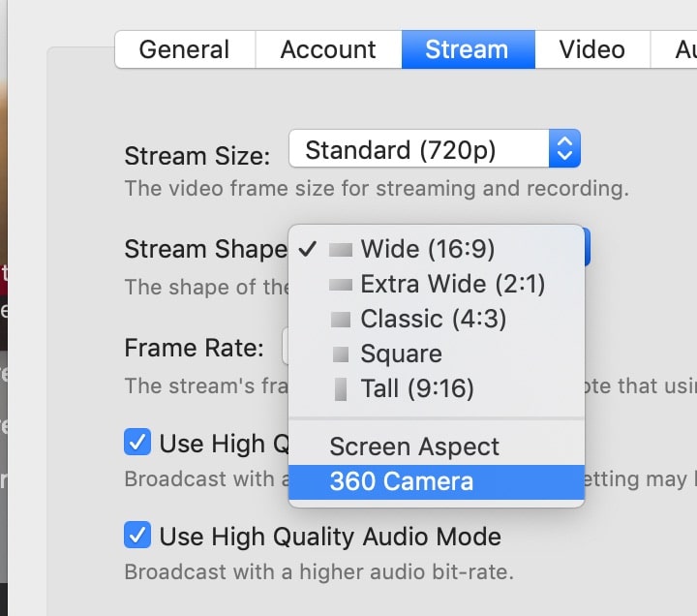The width and height of the screenshot is (697, 616).
Task: Click the Wide (16:9) shape icon
Action: (341, 250)
